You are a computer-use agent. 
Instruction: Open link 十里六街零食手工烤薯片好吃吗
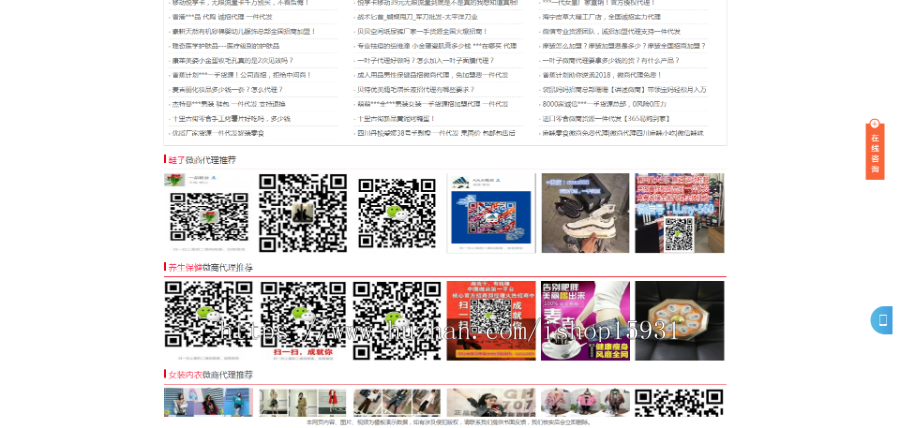click(x=231, y=119)
